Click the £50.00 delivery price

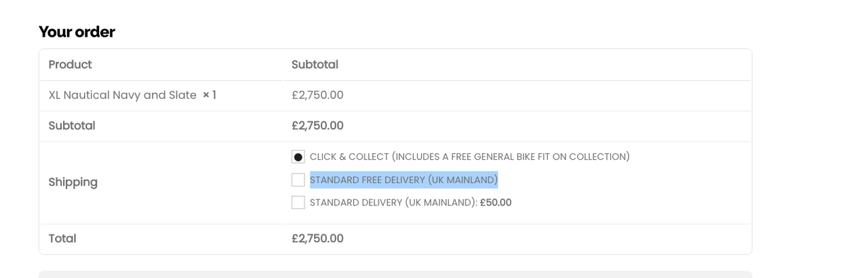pos(496,202)
